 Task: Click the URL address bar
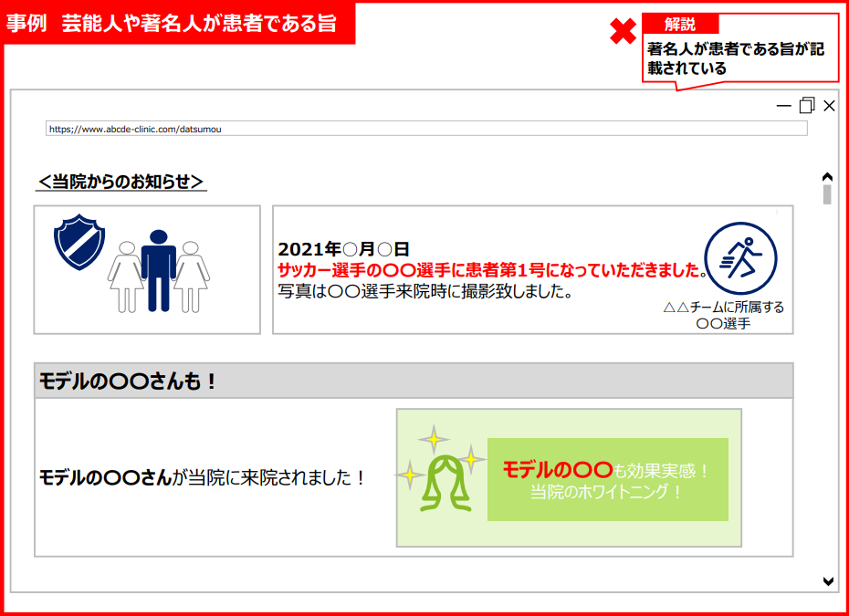coord(426,129)
